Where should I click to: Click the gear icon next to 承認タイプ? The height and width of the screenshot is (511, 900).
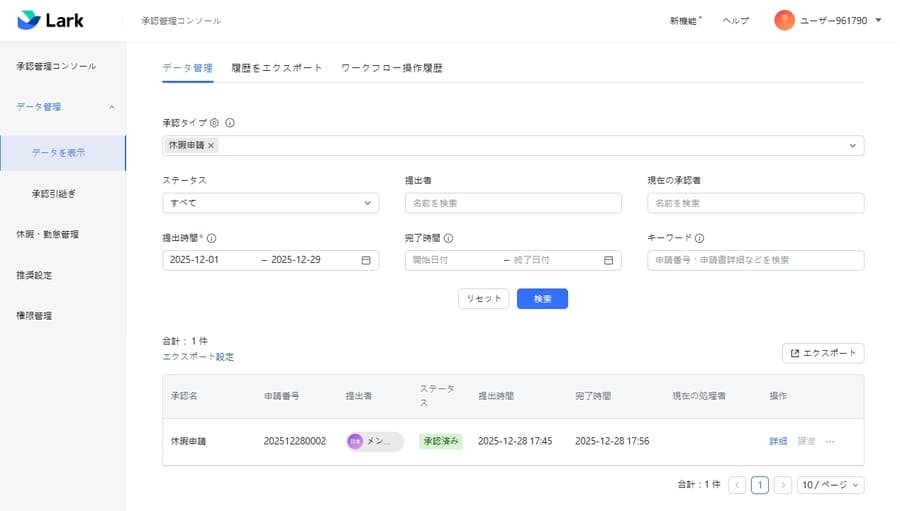click(214, 123)
